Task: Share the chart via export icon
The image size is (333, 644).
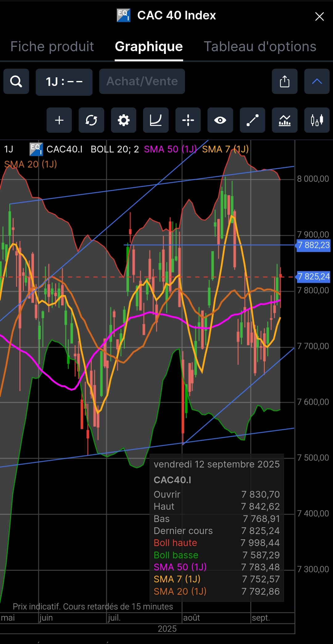Action: [x=285, y=82]
